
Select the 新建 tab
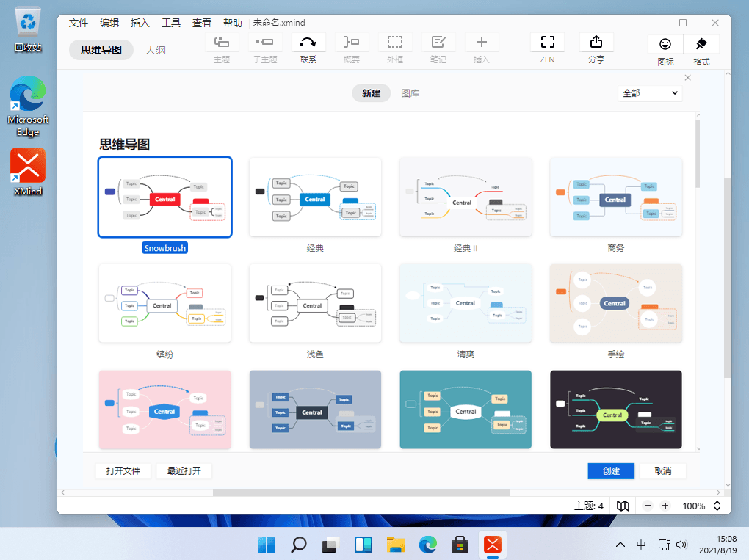click(x=371, y=93)
